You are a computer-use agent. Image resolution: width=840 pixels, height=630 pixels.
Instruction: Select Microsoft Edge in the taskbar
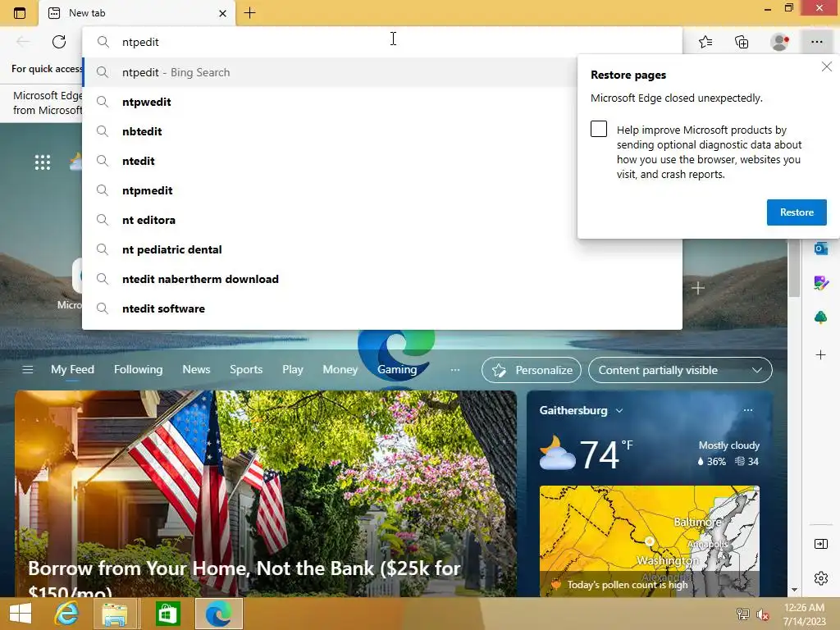(x=218, y=614)
